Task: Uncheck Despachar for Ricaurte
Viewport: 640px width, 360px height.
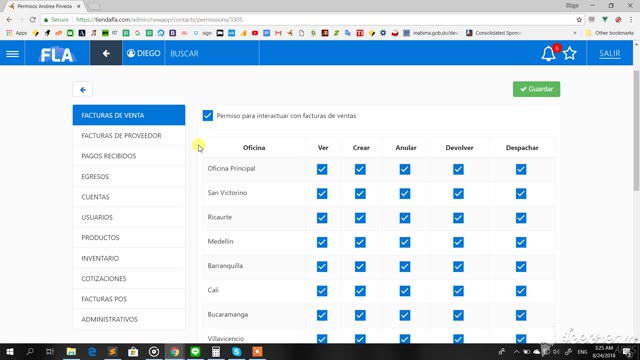Action: pyautogui.click(x=521, y=218)
